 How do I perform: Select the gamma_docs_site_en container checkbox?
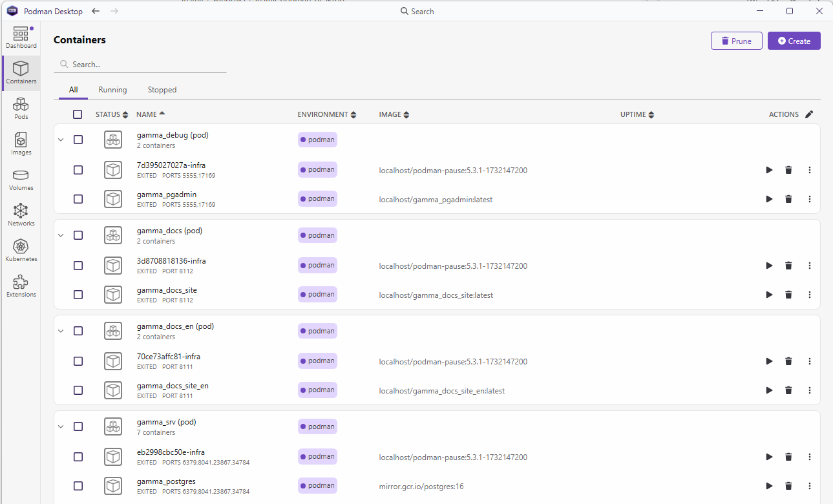click(78, 390)
